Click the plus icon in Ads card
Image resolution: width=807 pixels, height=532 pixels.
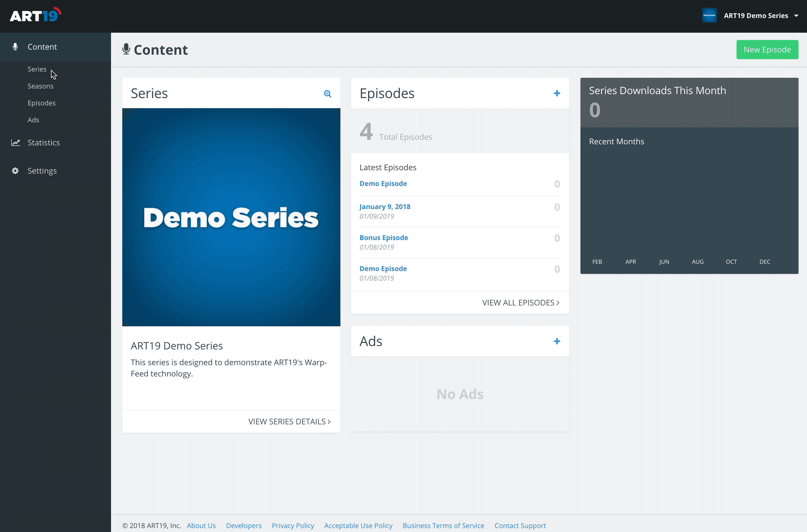[x=557, y=341]
